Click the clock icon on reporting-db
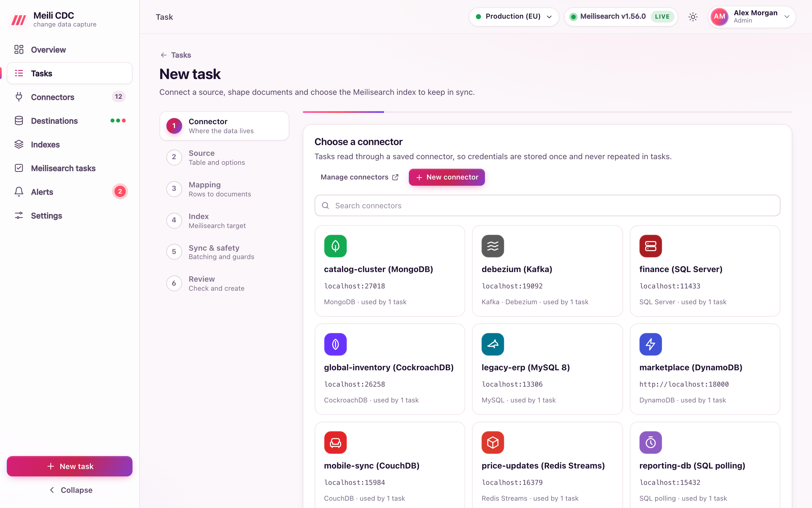This screenshot has width=812, height=508. click(650, 443)
